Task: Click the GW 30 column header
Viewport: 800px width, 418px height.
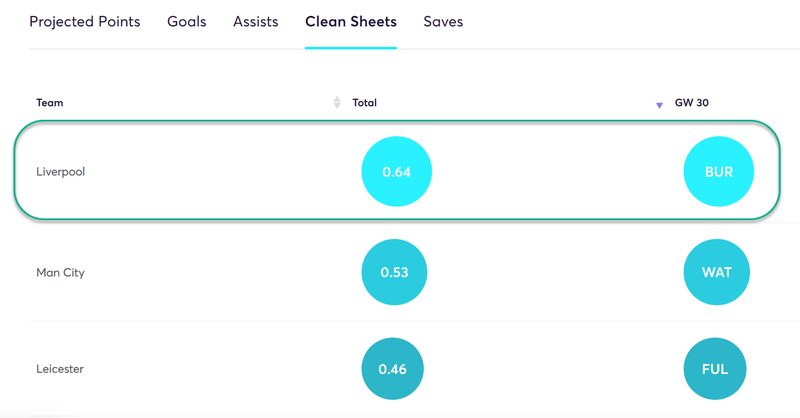Action: pos(691,103)
